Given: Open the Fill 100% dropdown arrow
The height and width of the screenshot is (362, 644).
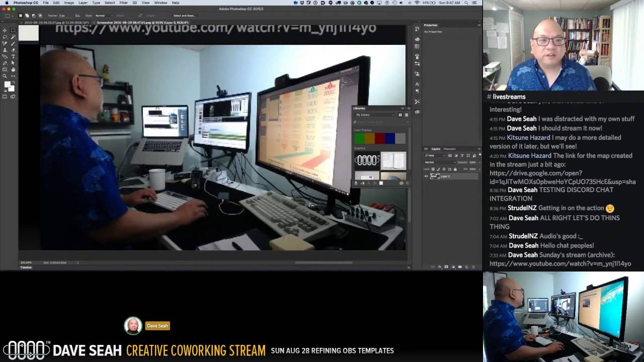Looking at the screenshot, I should pos(479,169).
